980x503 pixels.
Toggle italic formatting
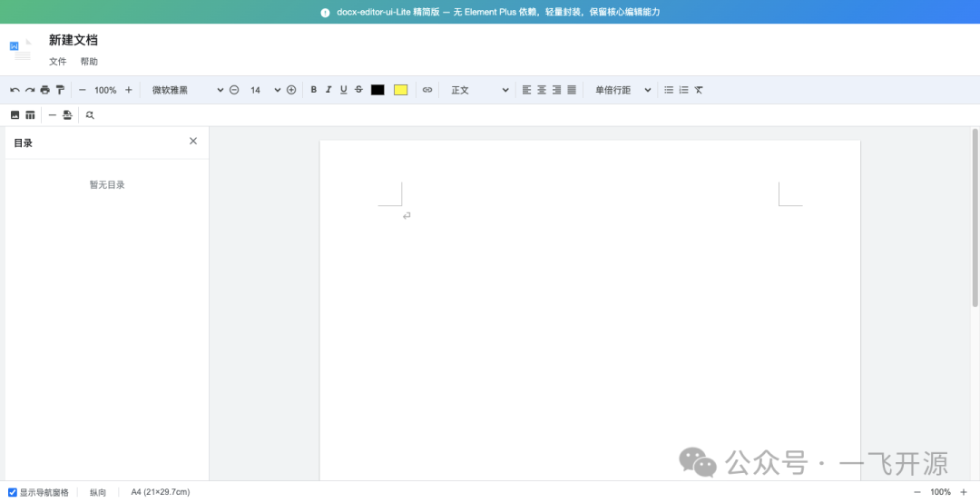pyautogui.click(x=328, y=90)
